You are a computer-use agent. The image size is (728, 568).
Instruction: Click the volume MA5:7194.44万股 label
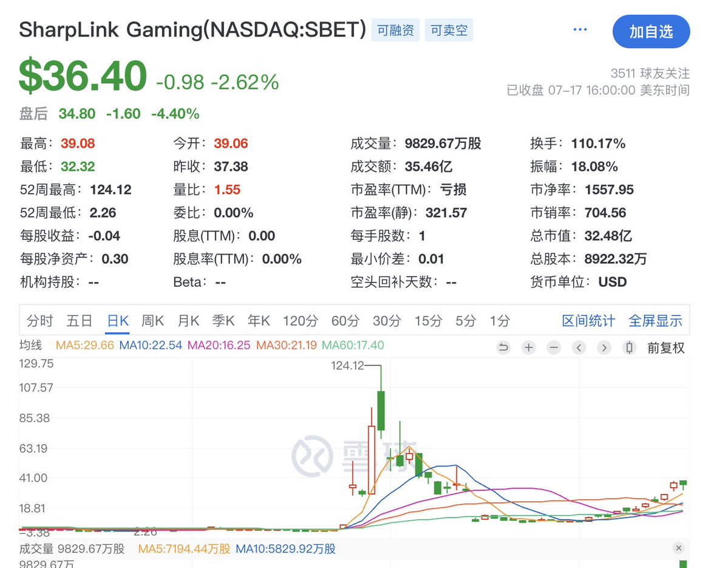pyautogui.click(x=185, y=549)
